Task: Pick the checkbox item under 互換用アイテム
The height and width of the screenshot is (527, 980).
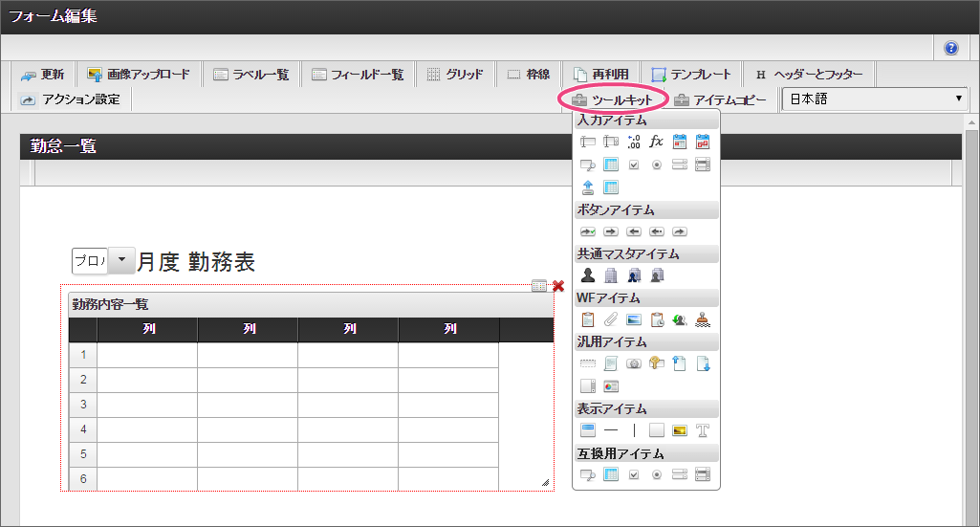Action: pyautogui.click(x=633, y=474)
